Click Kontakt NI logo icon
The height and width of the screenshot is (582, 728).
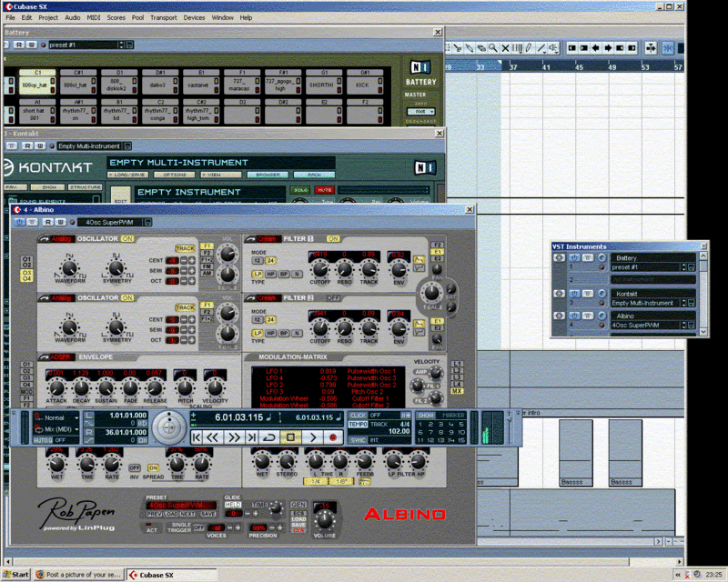(x=425, y=167)
